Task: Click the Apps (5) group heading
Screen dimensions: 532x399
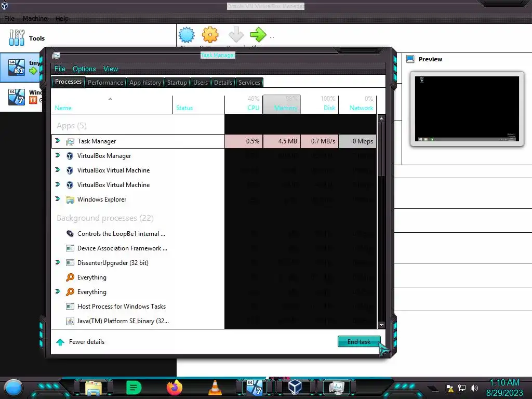Action: (x=72, y=126)
